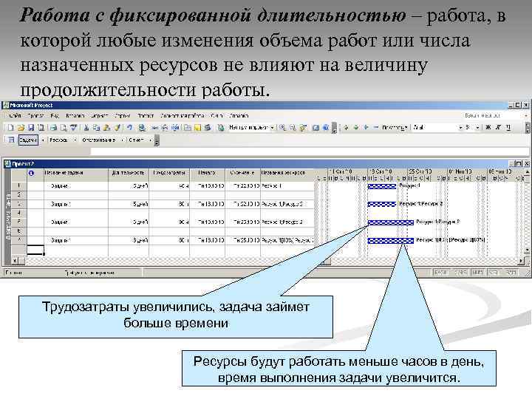Image resolution: width=532 pixels, height=399 pixels.
Task: Click the Отслеживание guide button
Action: point(99,140)
